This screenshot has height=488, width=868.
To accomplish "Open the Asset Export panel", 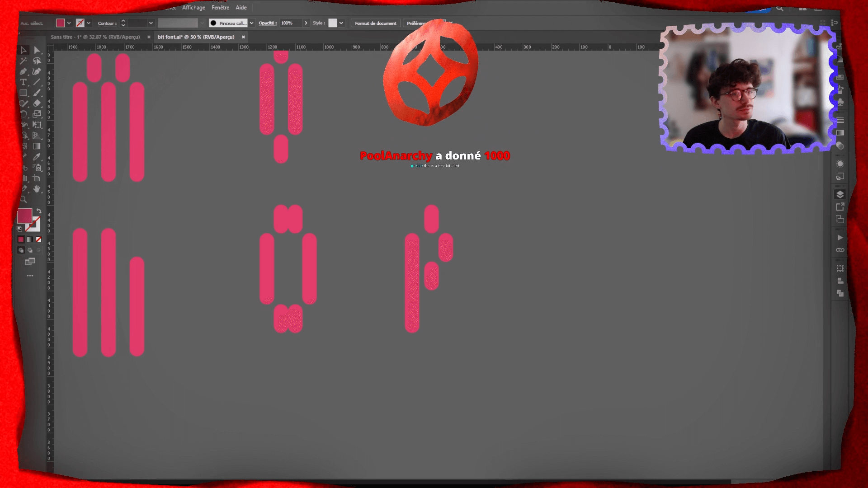I will 840,207.
